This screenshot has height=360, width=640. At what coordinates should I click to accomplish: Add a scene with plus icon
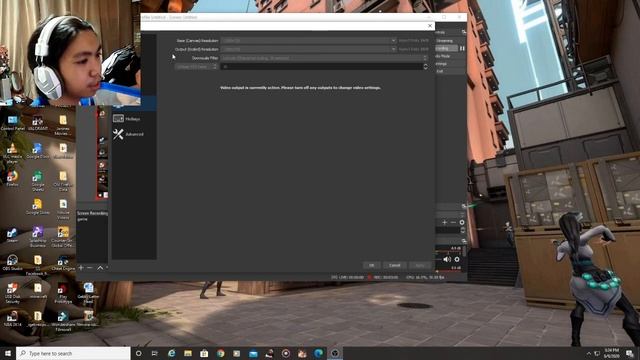click(x=81, y=268)
